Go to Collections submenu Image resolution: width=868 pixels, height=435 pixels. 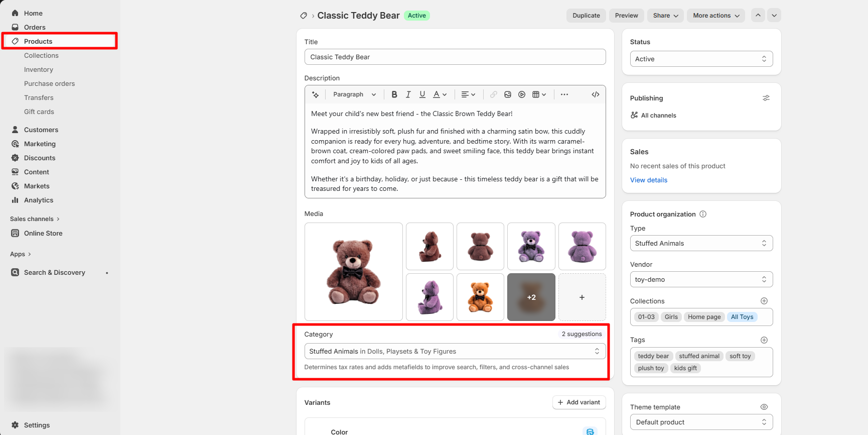click(41, 55)
